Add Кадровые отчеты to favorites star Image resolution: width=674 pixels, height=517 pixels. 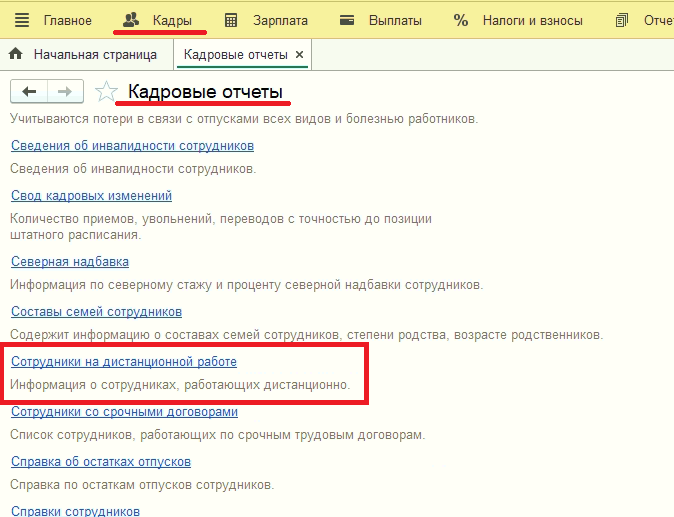click(x=106, y=92)
